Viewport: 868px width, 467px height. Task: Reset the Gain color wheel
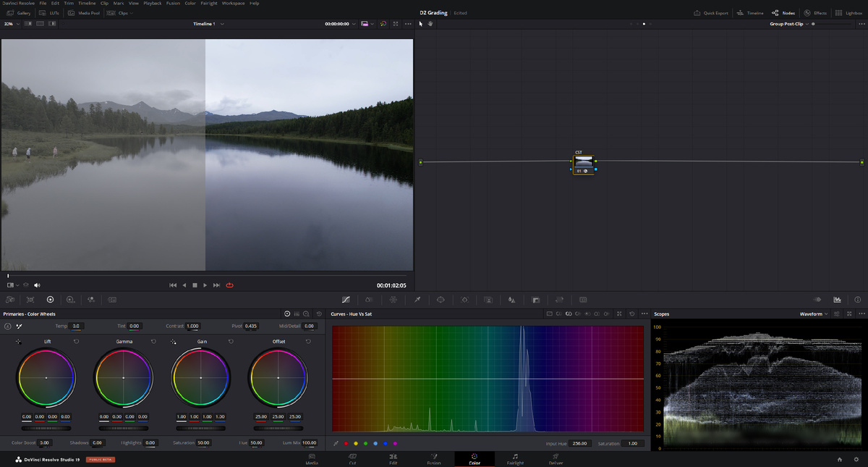tap(231, 341)
